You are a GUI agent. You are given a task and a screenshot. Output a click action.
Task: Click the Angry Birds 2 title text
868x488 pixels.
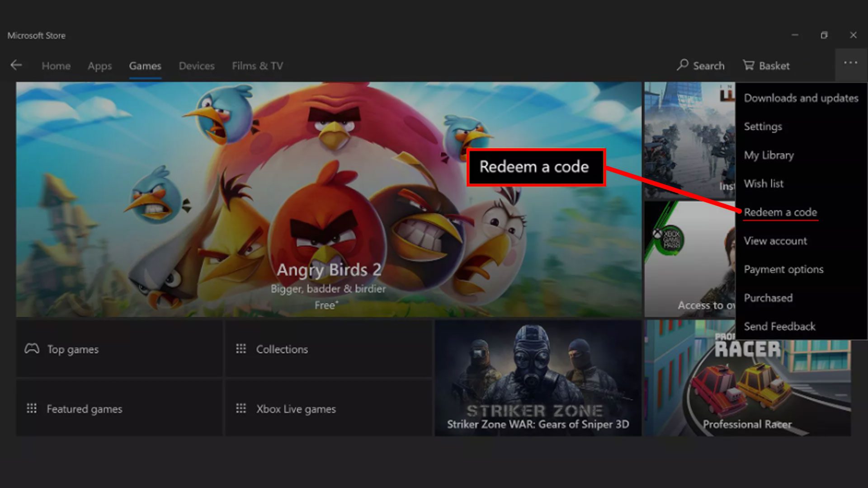[x=329, y=270]
